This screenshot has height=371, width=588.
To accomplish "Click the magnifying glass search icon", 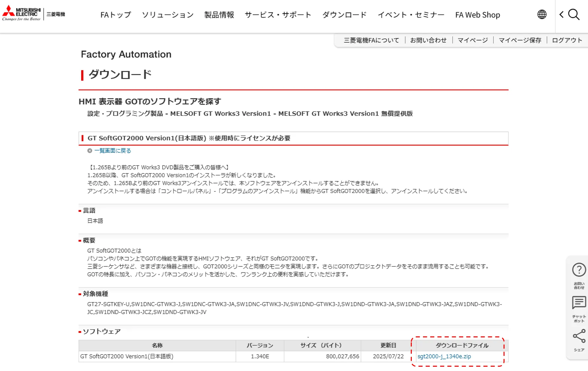I will coord(574,15).
